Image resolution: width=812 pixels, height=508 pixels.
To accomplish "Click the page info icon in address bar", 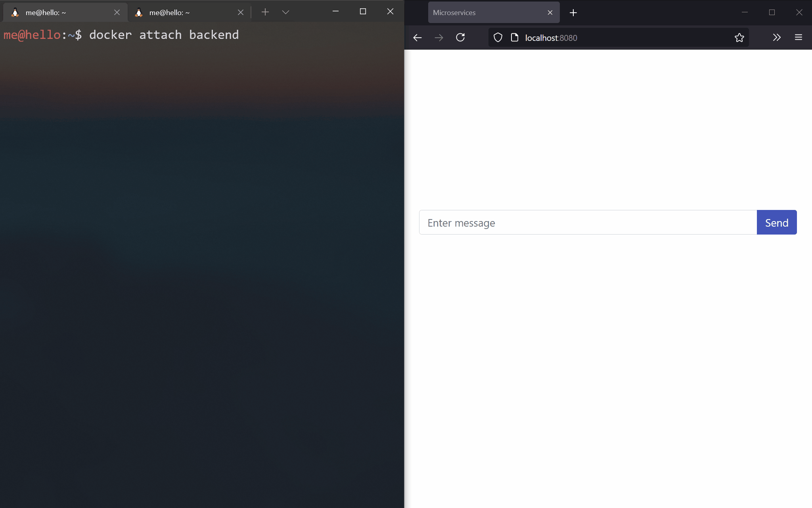I will 515,38.
